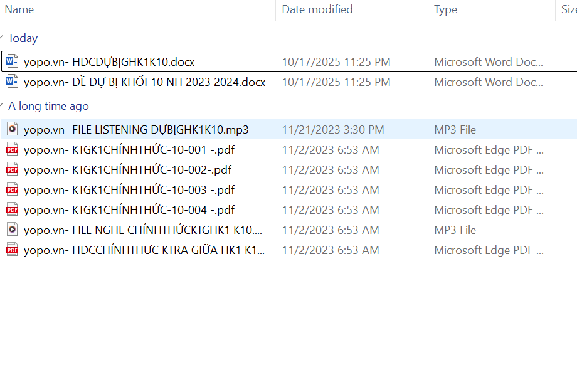Image resolution: width=577 pixels, height=392 pixels.
Task: Click the PDF icon of HDCCHÍNHTHƯC KTRA GIỮA HK1
Action: 12,250
